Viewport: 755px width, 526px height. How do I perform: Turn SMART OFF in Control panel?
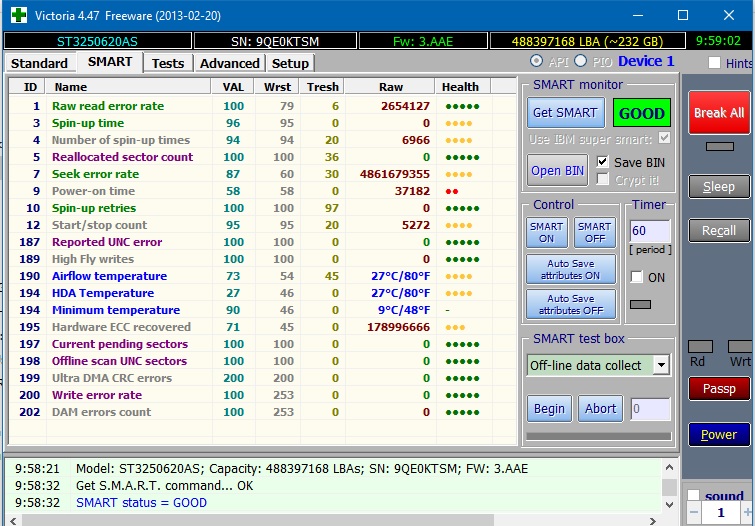pyautogui.click(x=594, y=233)
